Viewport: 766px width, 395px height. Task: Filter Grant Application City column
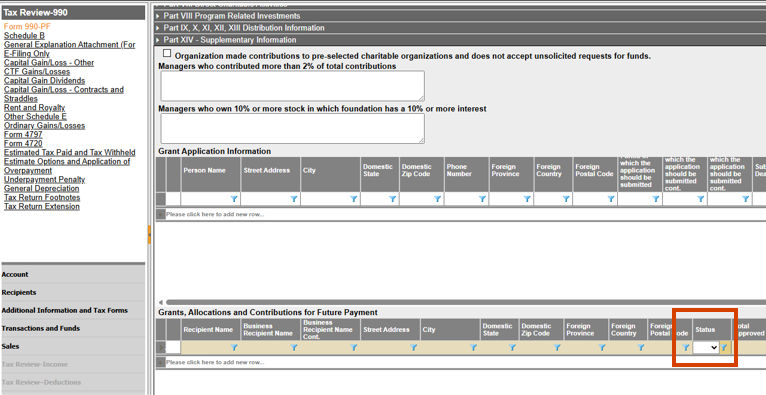tap(354, 199)
